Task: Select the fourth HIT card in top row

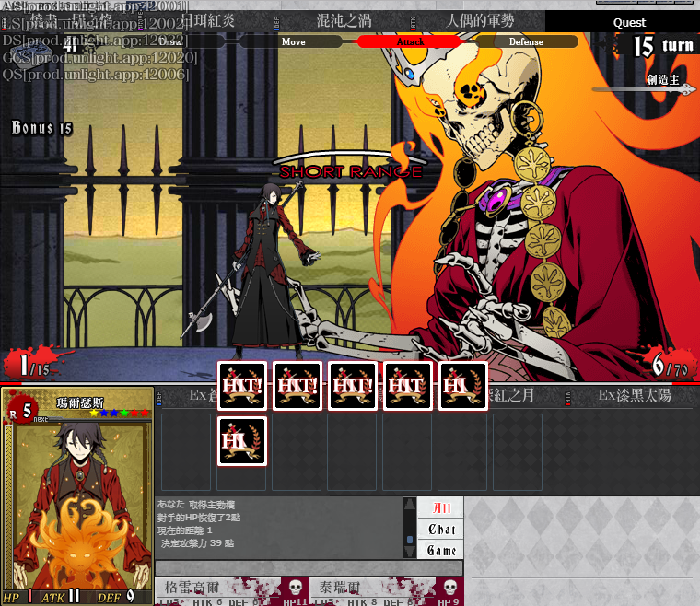Action: (x=408, y=386)
